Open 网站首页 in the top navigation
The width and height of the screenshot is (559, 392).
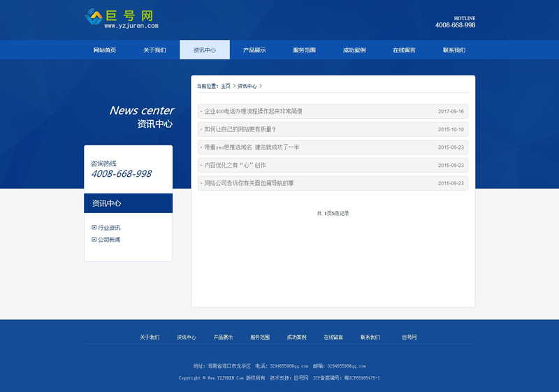(x=105, y=50)
